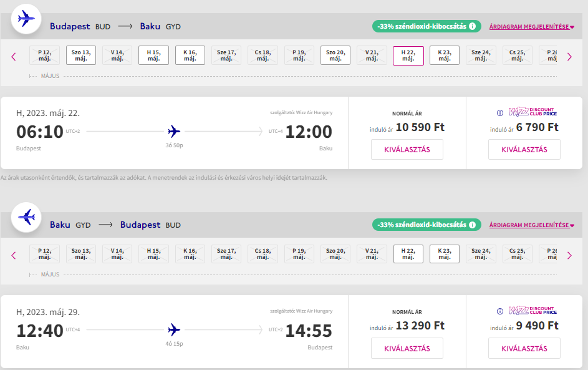Choose return Discount Club 9 490 Ft KIVÁLASZTÁS
588x370 pixels.
tap(524, 348)
